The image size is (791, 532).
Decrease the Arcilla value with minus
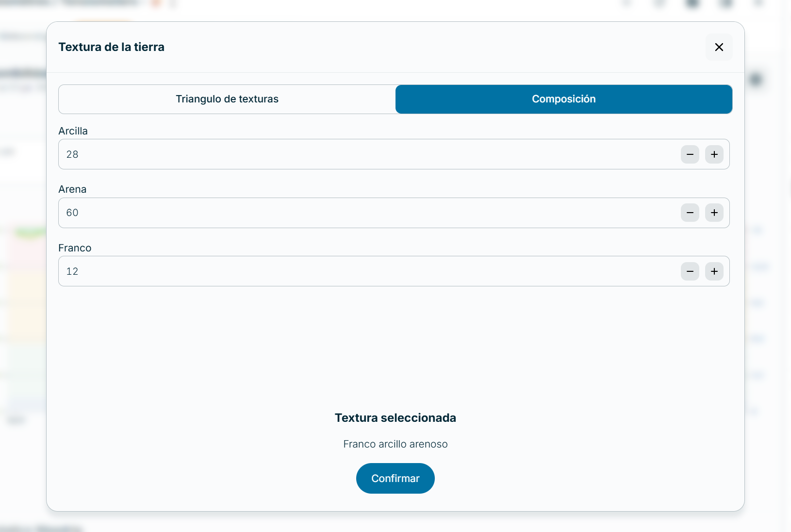click(x=690, y=154)
